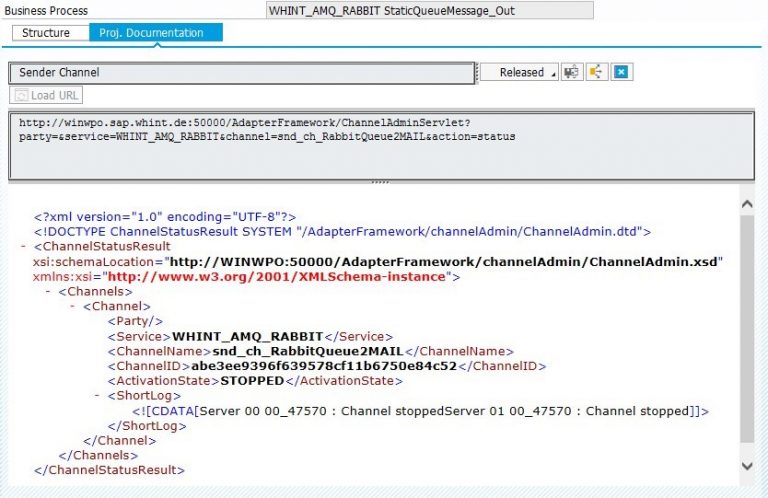The width and height of the screenshot is (768, 498).
Task: Collapse the ShortLog XML node
Action: point(97,395)
